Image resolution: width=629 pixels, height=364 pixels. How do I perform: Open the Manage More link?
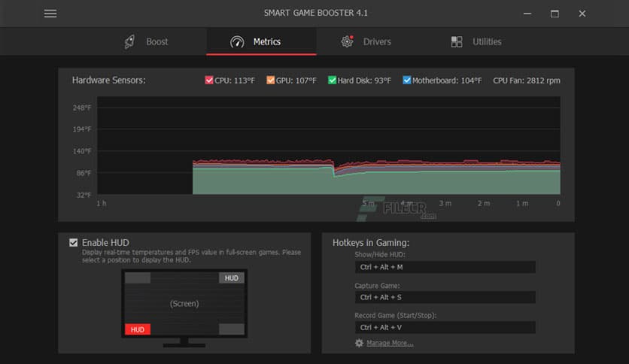click(390, 343)
